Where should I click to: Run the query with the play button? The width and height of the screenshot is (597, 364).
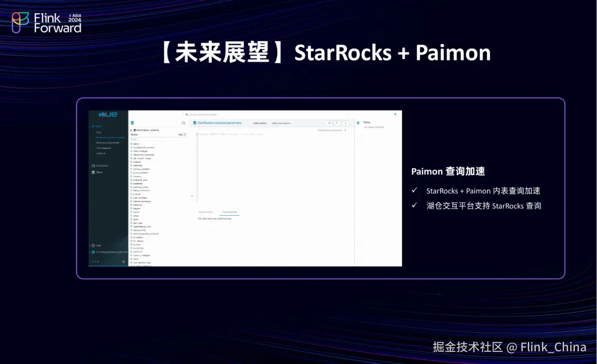point(192,196)
